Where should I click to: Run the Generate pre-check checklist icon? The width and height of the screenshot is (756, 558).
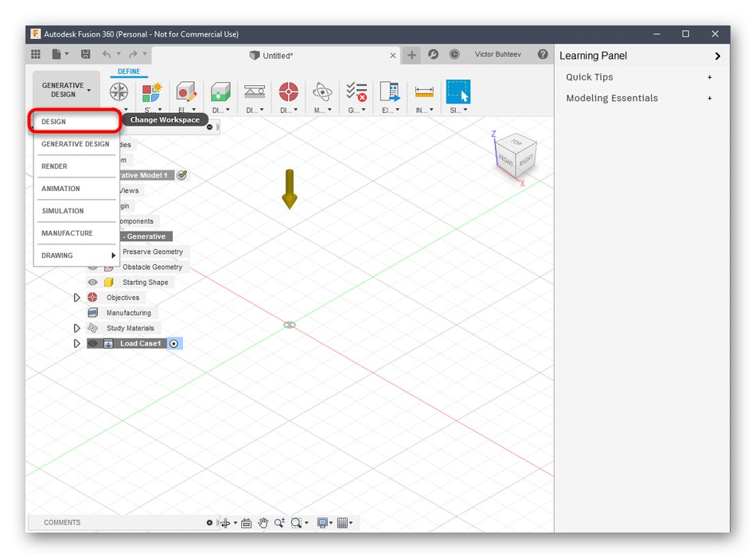click(357, 92)
